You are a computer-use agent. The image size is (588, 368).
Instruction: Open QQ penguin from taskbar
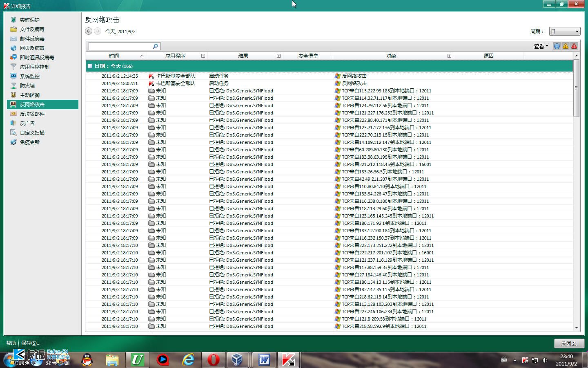[x=87, y=360]
